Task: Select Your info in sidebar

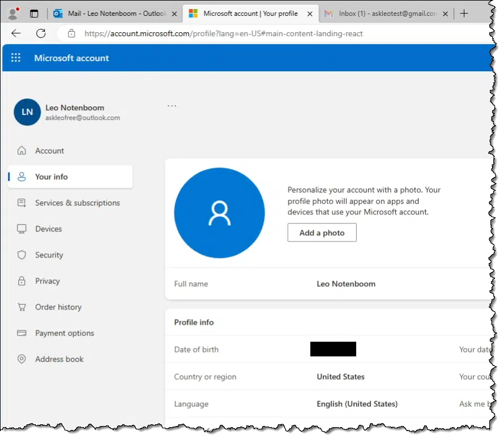Action: coord(70,177)
